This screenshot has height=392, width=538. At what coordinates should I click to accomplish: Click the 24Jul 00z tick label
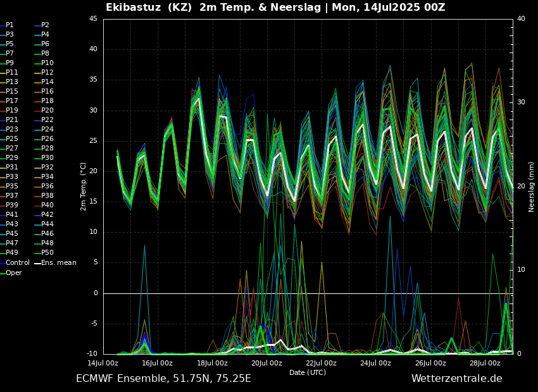point(376,363)
